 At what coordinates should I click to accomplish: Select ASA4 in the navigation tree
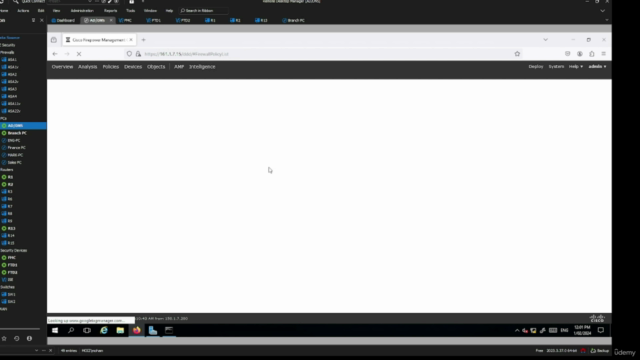pos(12,96)
